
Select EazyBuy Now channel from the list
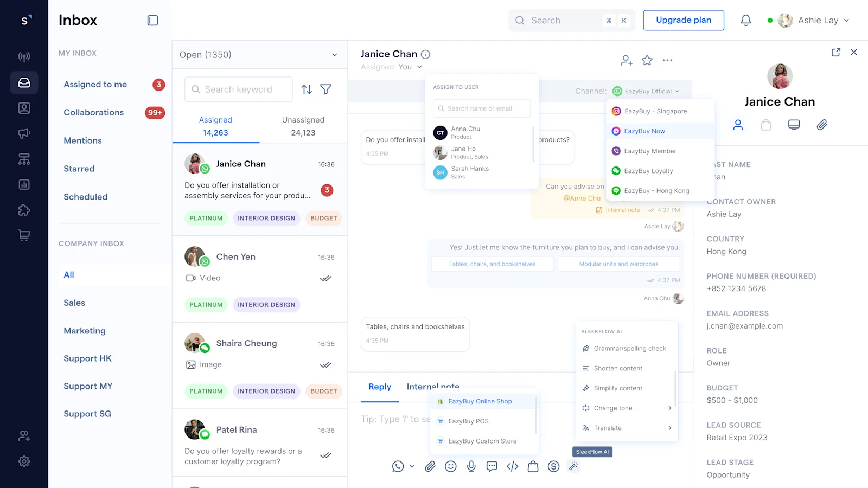[644, 131]
